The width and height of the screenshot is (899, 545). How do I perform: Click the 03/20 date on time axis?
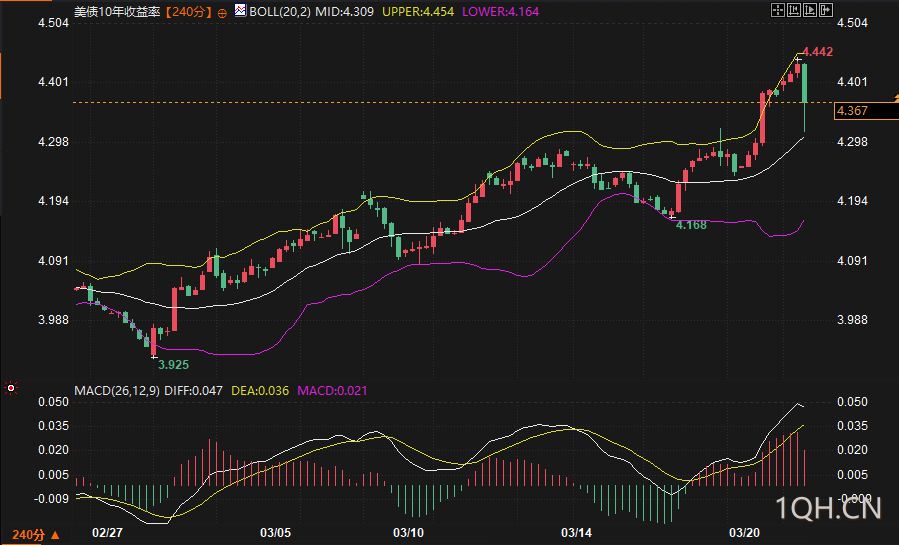(744, 532)
